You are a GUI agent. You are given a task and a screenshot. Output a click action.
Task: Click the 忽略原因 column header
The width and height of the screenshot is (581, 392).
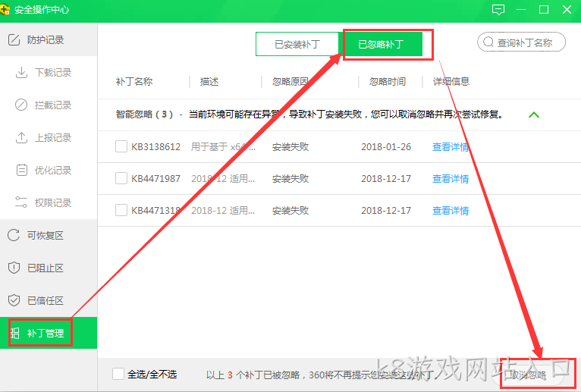coord(290,82)
